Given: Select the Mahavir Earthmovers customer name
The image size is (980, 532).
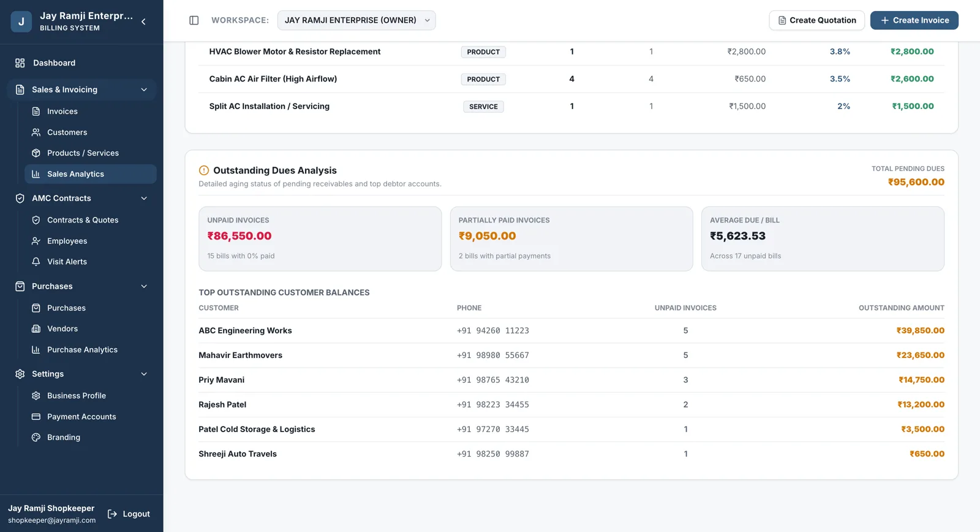Looking at the screenshot, I should (x=241, y=355).
